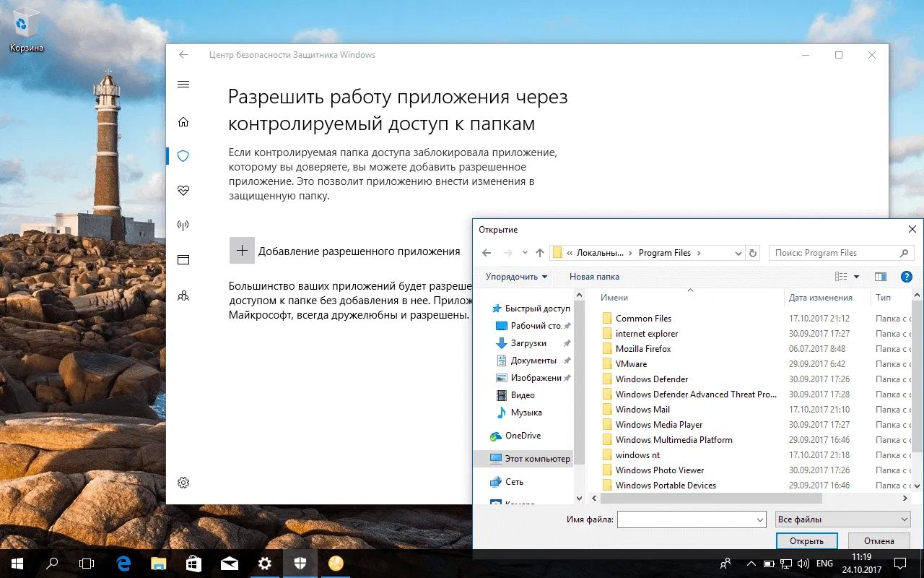Click the Новая папка button

tap(594, 277)
